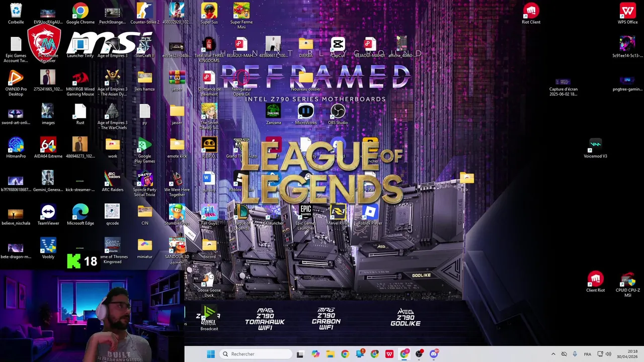Image resolution: width=644 pixels, height=362 pixels.
Task: Open the clock and date 20:18 flyout
Action: 628,354
